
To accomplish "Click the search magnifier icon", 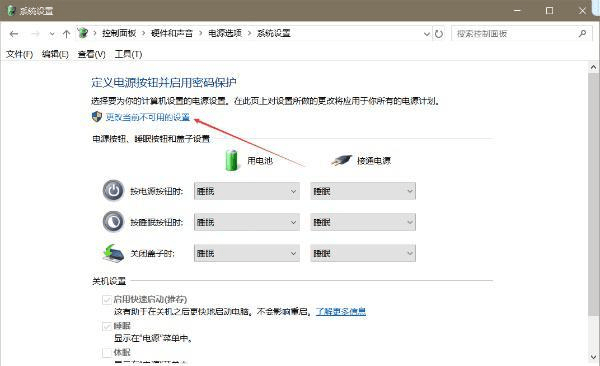I will [582, 34].
